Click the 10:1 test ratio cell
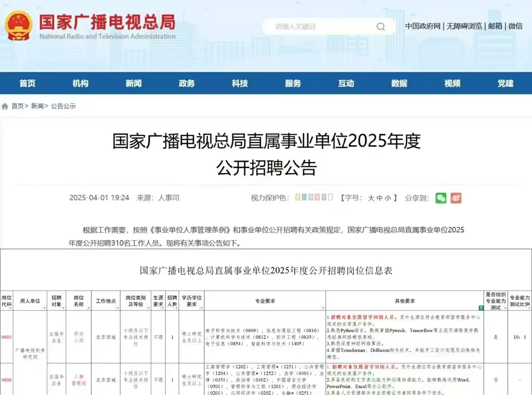 [x=520, y=337]
